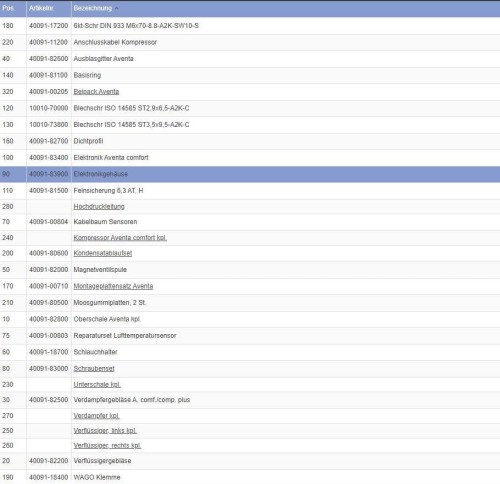Image resolution: width=500 pixels, height=484 pixels.
Task: Select the Kabelbaum Sensoren row
Action: tap(250, 222)
